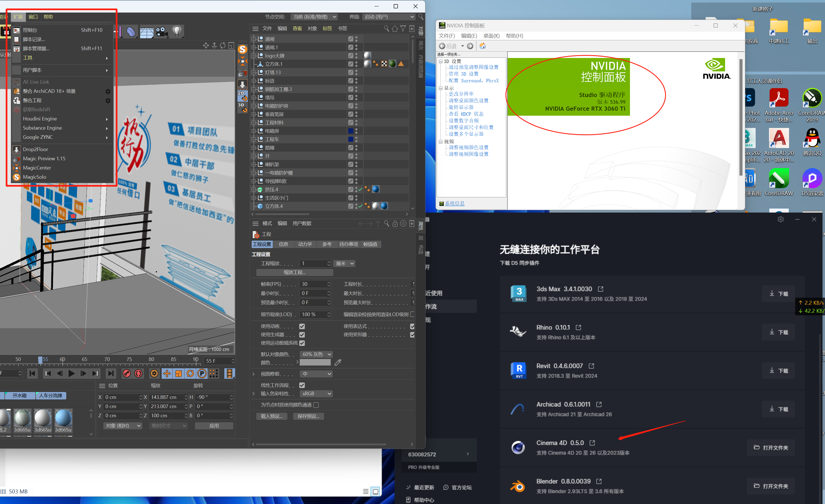Click the NVIDIA home icon
This screenshot has width=825, height=504.
pyautogui.click(x=483, y=46)
